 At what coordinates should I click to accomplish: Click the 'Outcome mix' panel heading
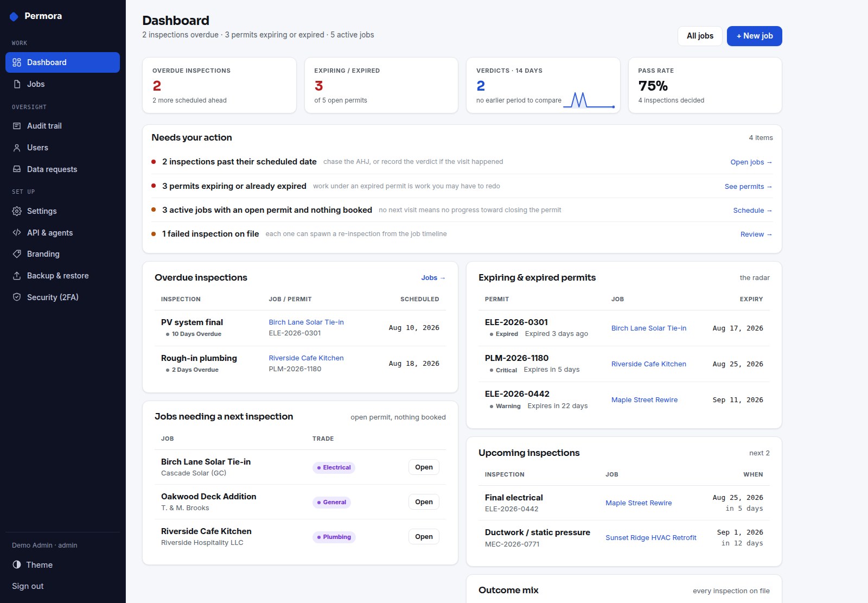pyautogui.click(x=508, y=590)
